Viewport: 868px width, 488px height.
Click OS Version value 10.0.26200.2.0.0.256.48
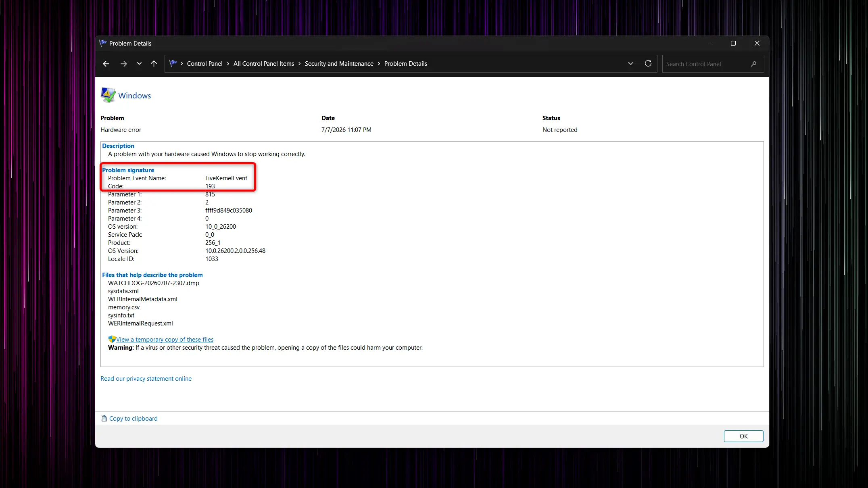[x=236, y=251]
